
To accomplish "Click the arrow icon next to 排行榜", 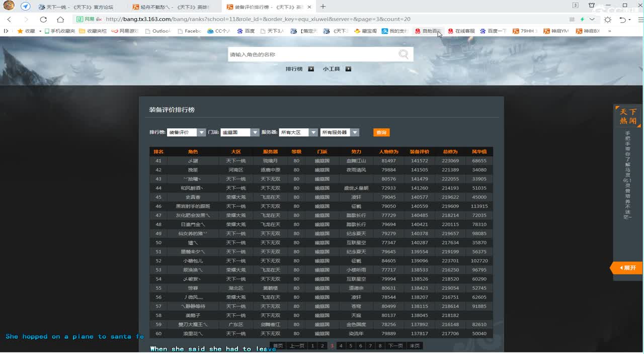I will 311,69.
